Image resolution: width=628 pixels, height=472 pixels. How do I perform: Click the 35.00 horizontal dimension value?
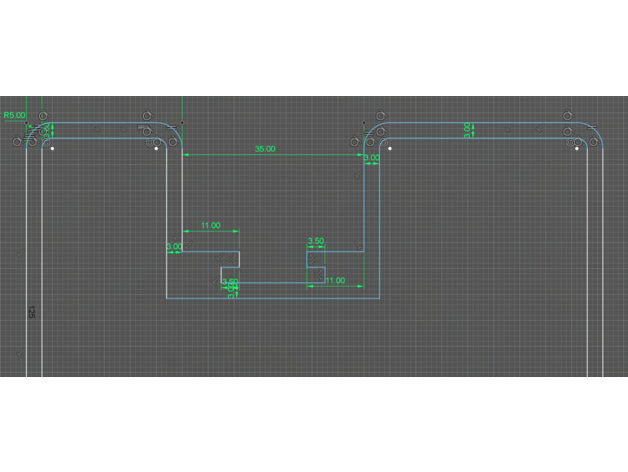[265, 149]
